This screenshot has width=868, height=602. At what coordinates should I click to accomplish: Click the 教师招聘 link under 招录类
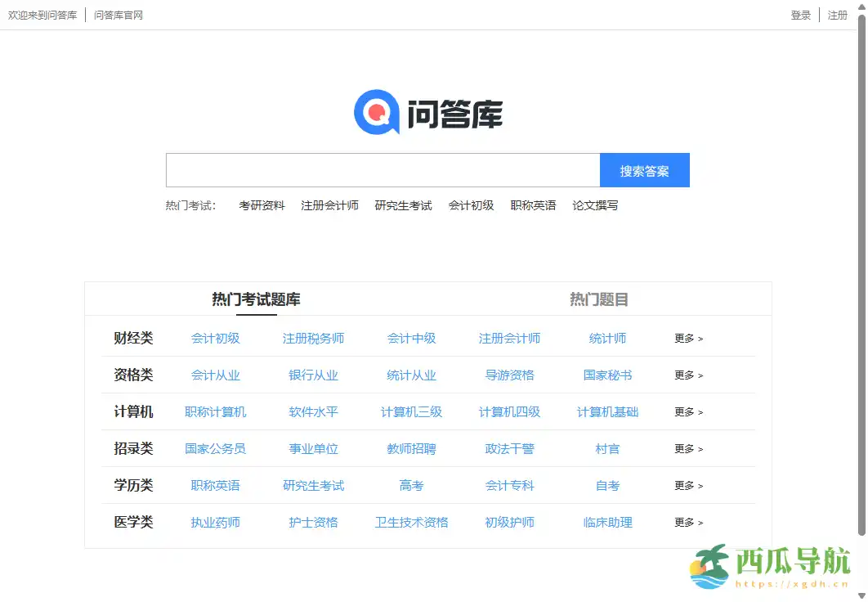point(411,448)
